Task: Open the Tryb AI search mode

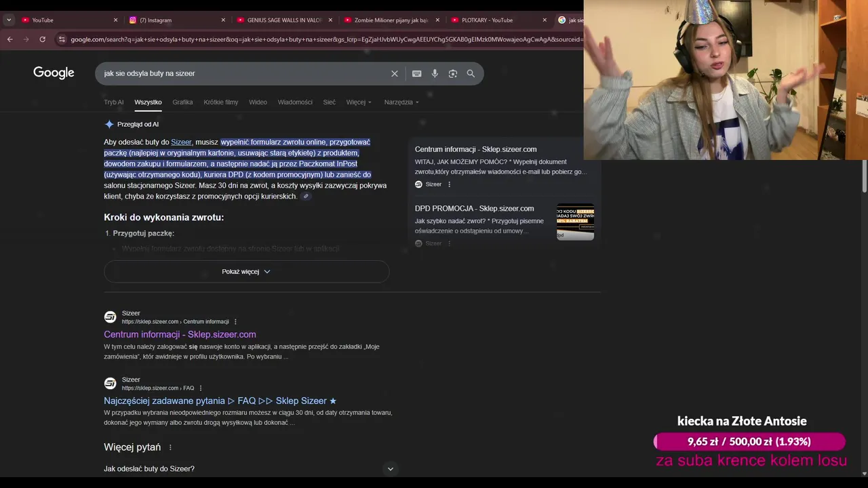Action: click(x=114, y=102)
